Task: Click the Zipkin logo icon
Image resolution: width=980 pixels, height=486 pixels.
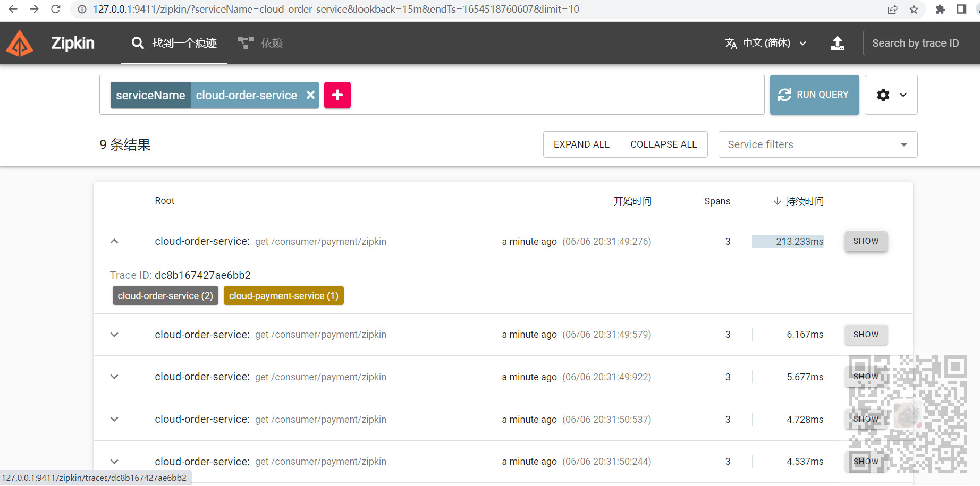Action: coord(20,43)
